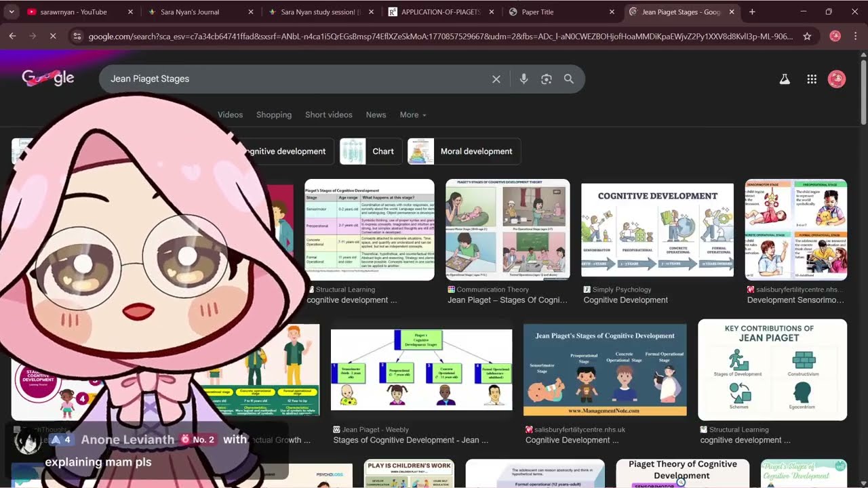Start voice search with the microphone icon
Image resolution: width=868 pixels, height=488 pixels.
point(524,79)
